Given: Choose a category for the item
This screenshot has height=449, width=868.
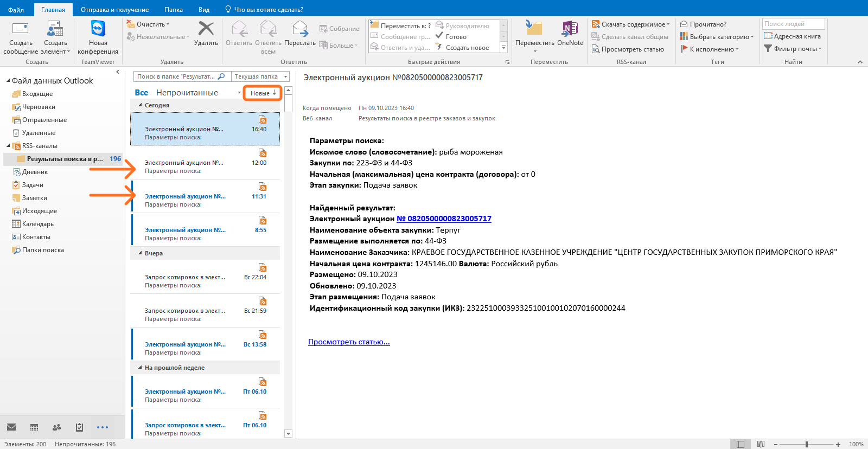Looking at the screenshot, I should tap(717, 37).
